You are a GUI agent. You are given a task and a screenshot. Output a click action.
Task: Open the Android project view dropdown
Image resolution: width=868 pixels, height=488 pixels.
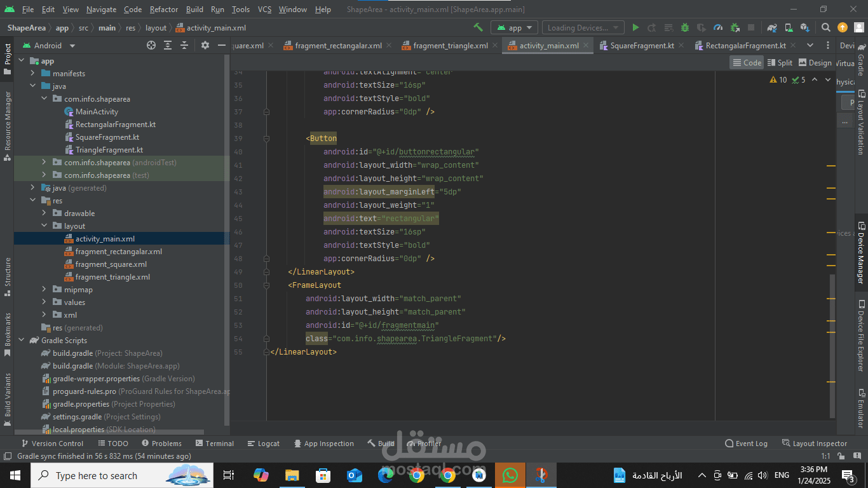pyautogui.click(x=49, y=45)
